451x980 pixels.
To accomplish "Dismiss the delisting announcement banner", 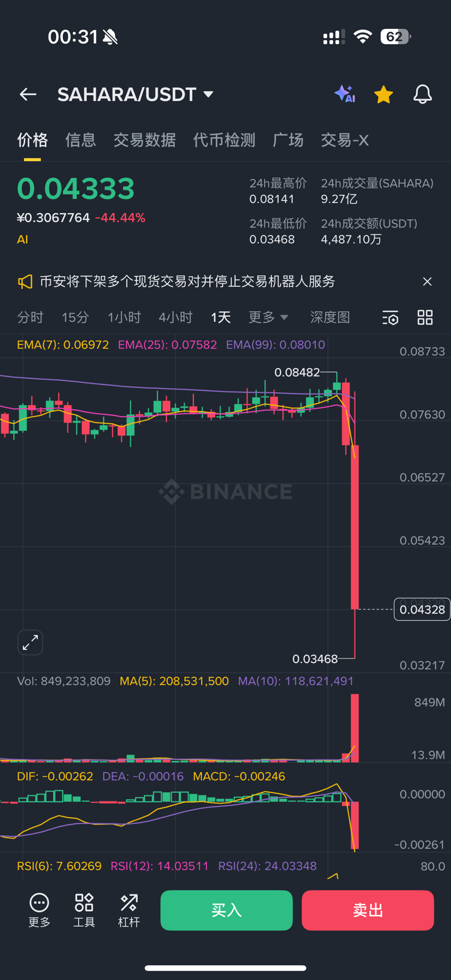I will pos(427,281).
